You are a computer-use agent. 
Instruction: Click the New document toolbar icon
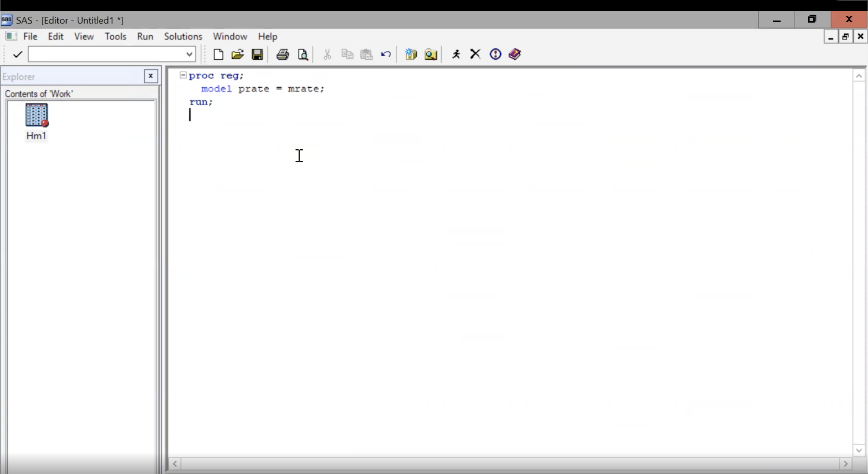click(218, 54)
